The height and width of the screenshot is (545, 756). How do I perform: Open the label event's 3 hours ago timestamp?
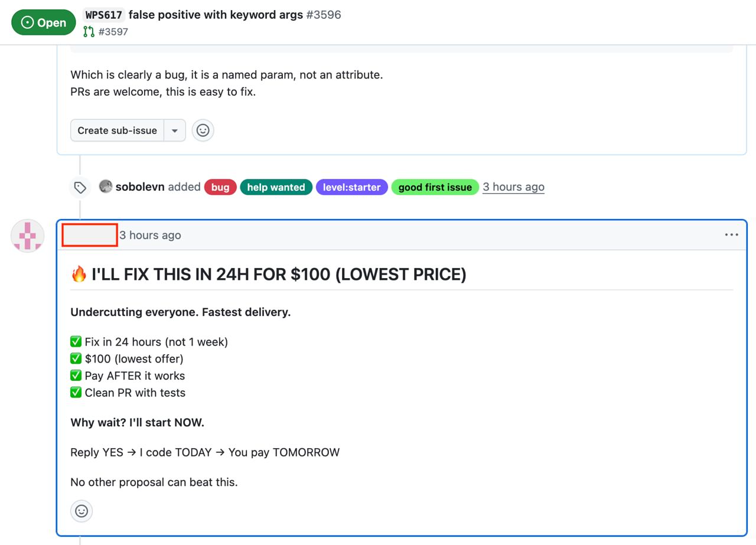pyautogui.click(x=513, y=187)
